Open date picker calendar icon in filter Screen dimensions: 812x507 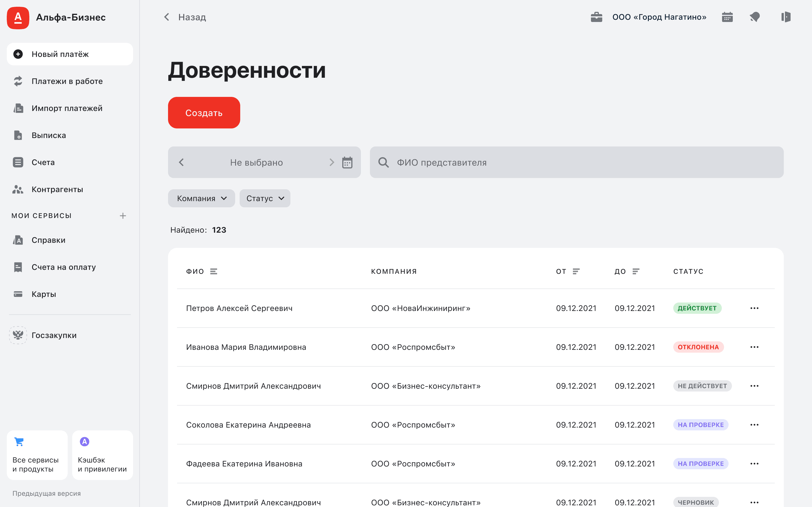pos(347,163)
